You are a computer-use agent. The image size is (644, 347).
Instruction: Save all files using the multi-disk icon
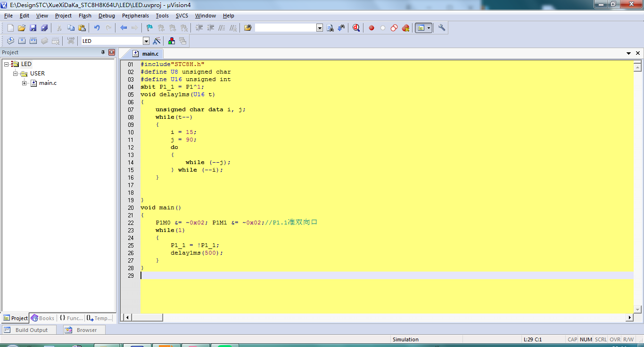click(x=44, y=28)
